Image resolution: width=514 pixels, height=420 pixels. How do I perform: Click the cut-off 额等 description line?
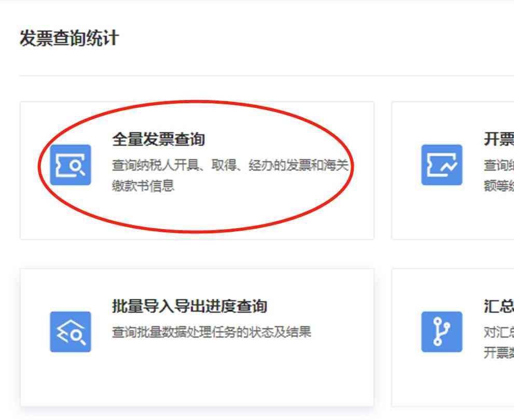click(498, 186)
